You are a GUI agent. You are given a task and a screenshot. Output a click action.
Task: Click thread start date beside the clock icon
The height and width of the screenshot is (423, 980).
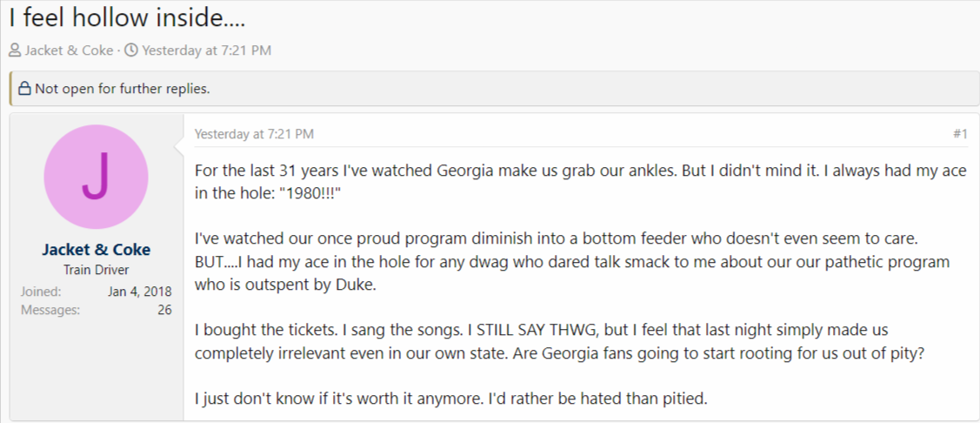[206, 50]
